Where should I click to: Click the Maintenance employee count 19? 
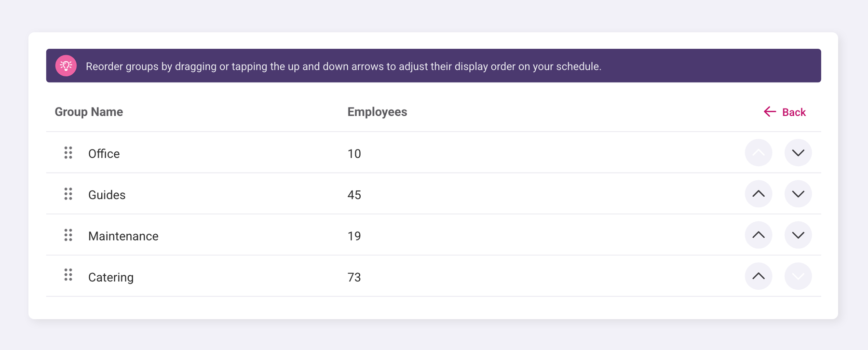point(354,236)
